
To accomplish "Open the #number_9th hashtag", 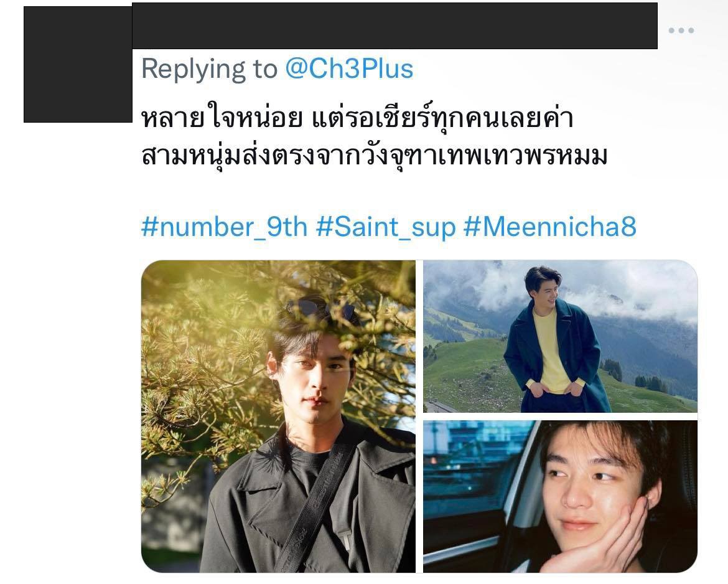I will (224, 227).
